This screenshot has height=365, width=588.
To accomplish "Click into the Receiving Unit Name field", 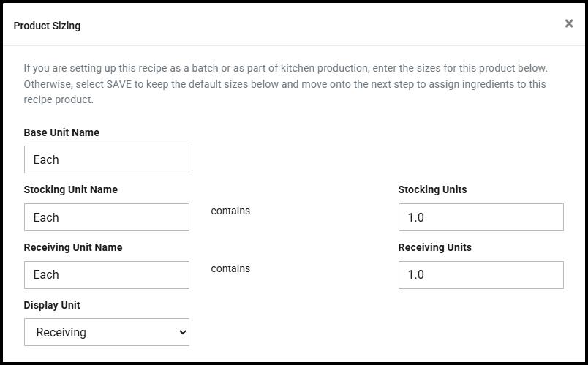I will point(106,274).
